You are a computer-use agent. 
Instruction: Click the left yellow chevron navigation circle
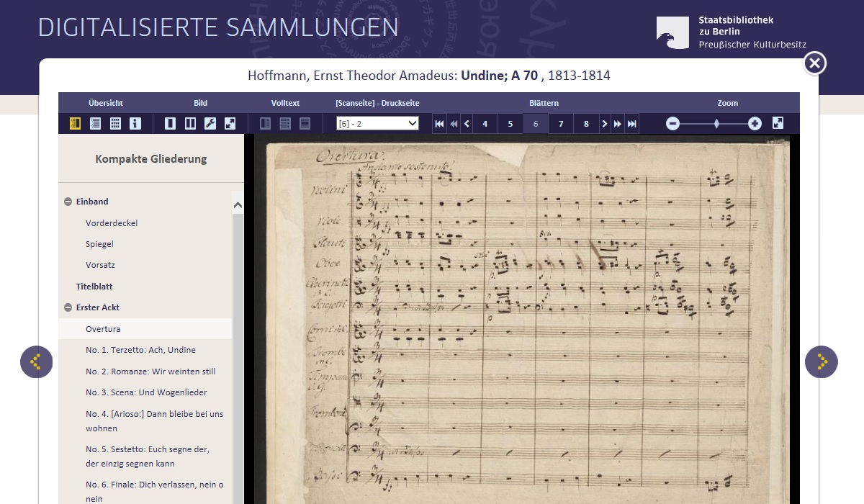[x=37, y=361]
